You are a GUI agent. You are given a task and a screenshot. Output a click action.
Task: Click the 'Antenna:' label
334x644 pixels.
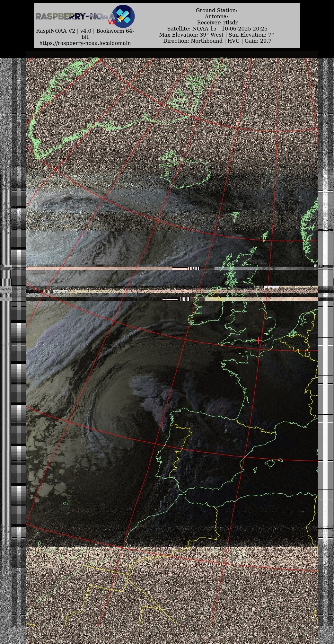216,17
